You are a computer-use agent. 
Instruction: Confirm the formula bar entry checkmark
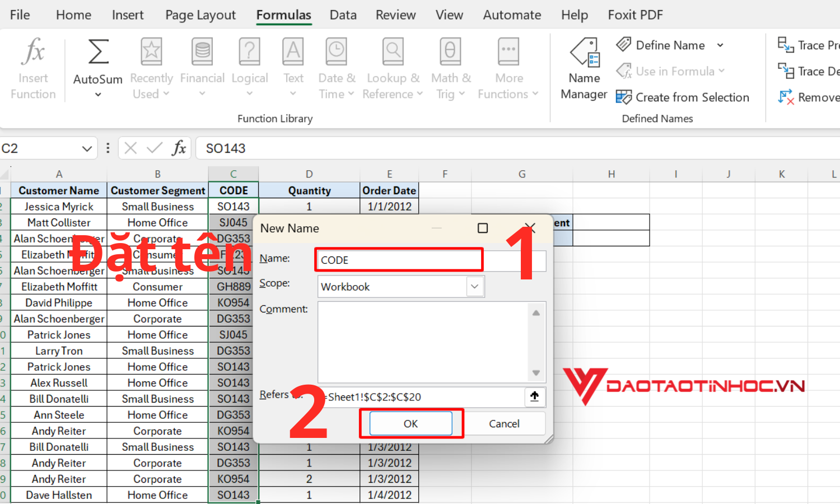click(x=154, y=148)
